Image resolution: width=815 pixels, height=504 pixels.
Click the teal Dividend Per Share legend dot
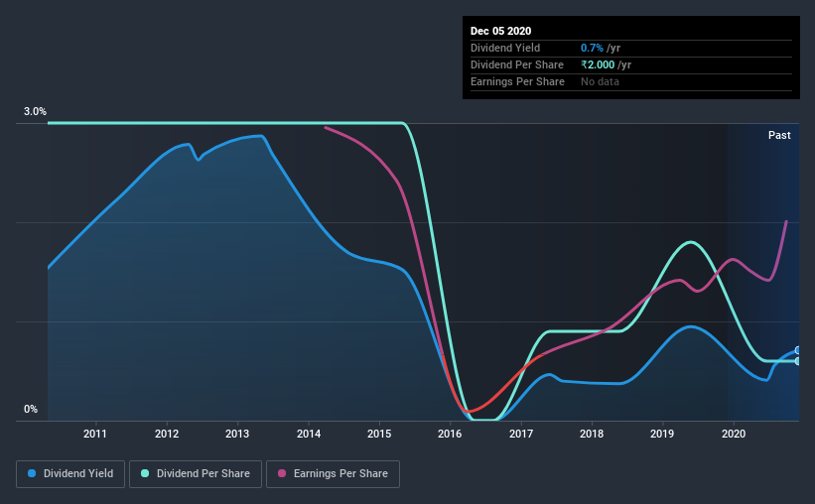pos(145,473)
